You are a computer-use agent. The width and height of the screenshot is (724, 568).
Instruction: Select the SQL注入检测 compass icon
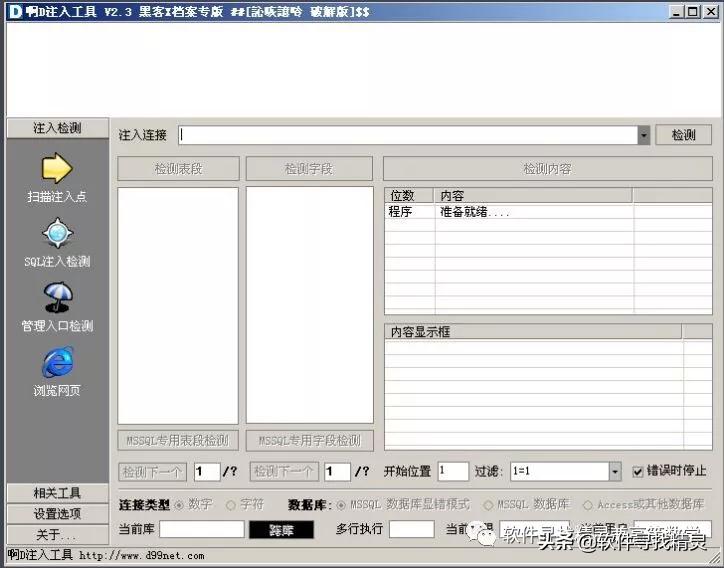[x=57, y=233]
